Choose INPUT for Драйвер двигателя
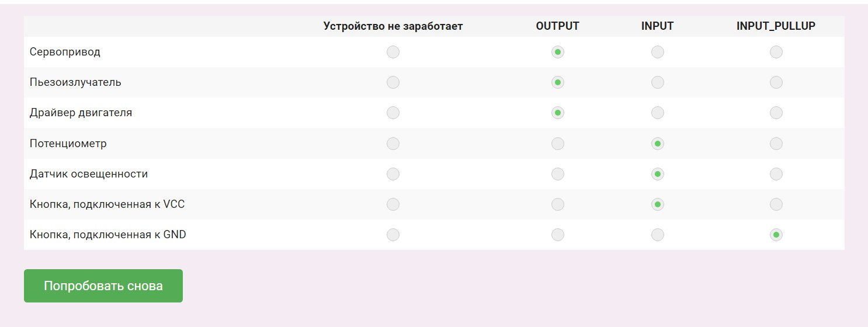Image resolution: width=868 pixels, height=327 pixels. click(658, 113)
